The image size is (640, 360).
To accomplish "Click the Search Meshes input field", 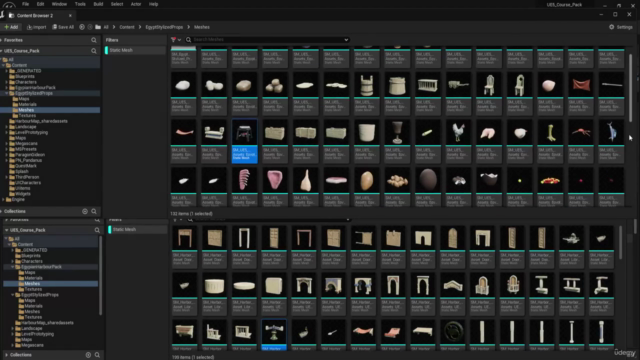I will [268, 40].
